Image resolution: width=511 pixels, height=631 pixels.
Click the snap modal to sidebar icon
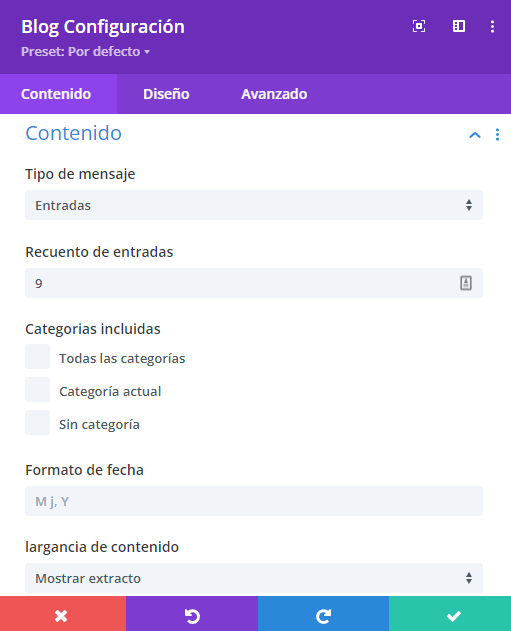click(x=459, y=27)
